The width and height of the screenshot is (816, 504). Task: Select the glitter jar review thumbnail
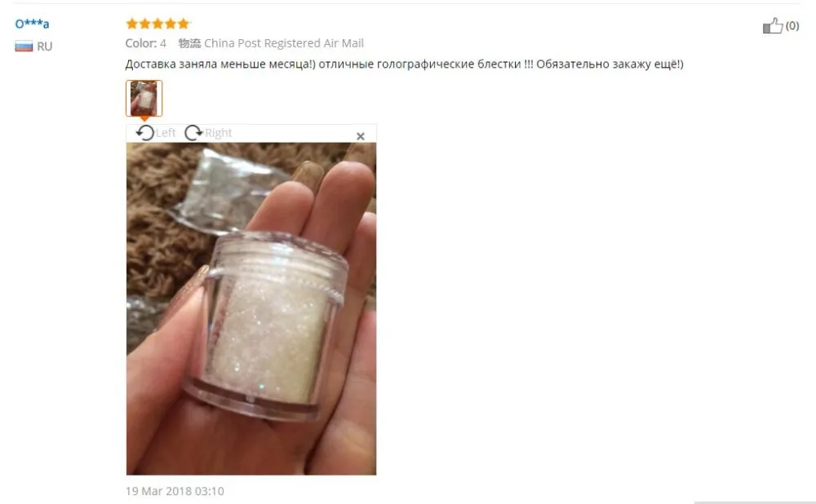coord(144,99)
